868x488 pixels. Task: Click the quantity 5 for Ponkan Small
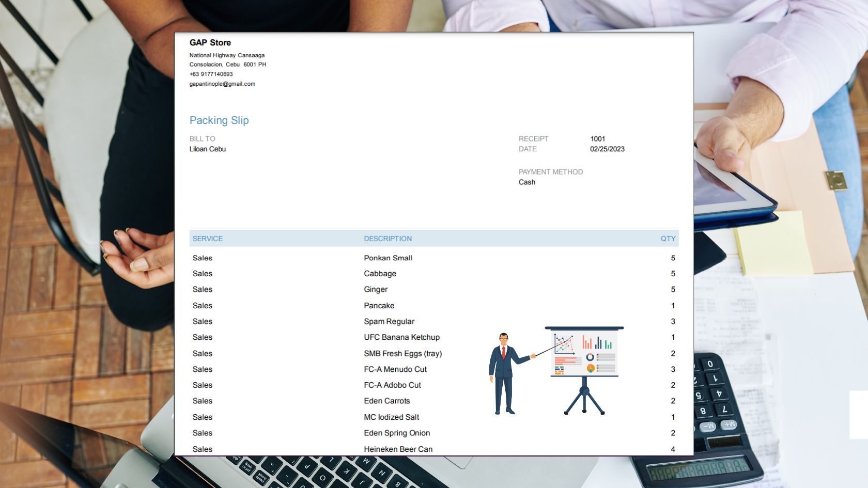673,258
